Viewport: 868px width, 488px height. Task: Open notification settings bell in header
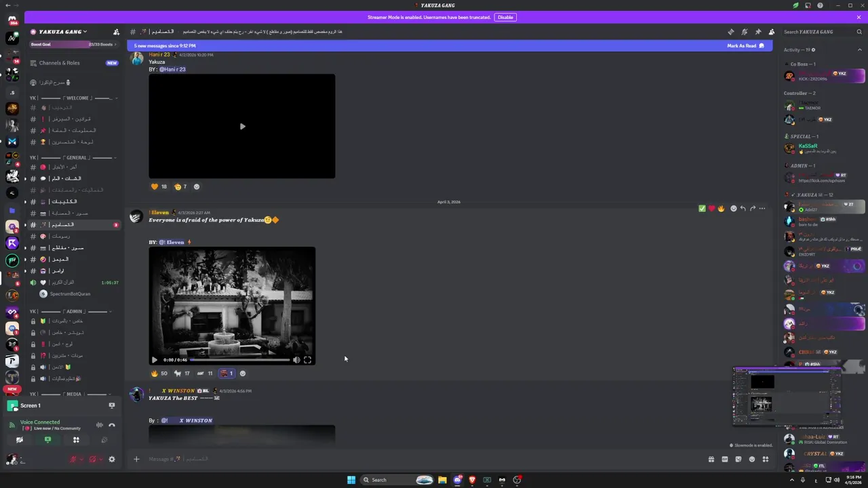coord(744,32)
